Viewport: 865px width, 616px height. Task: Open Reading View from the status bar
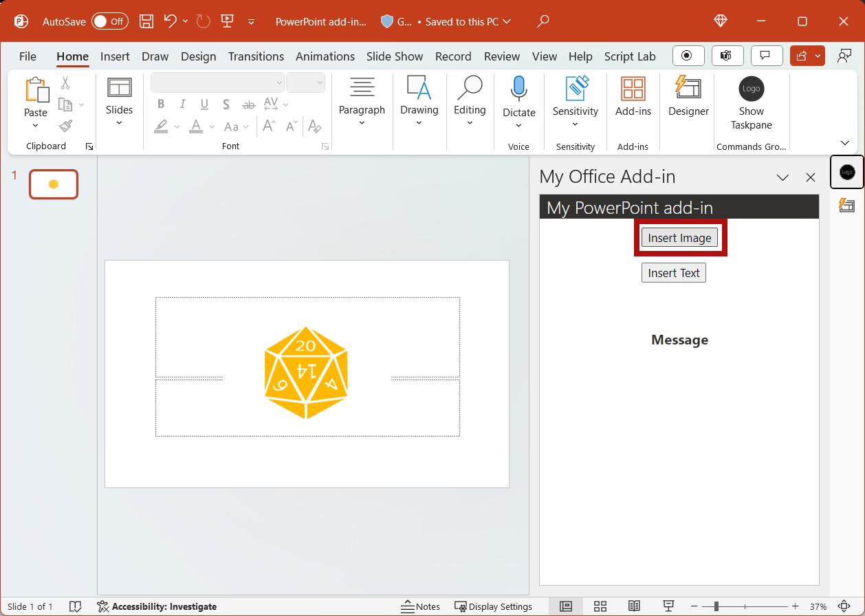[634, 606]
